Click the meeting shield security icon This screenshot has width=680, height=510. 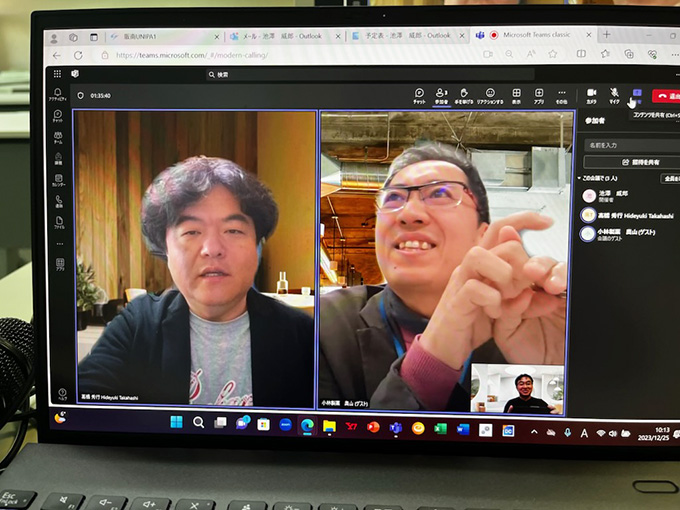click(80, 95)
